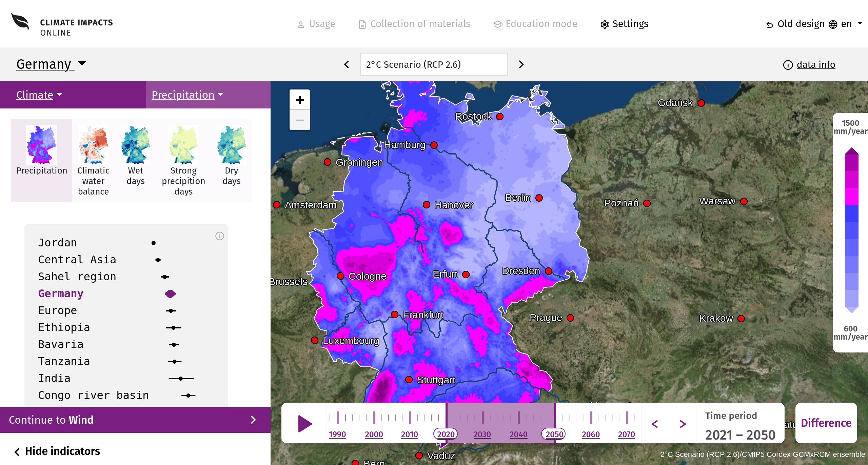
Task: Zoom out the map with the minus button
Action: (300, 120)
